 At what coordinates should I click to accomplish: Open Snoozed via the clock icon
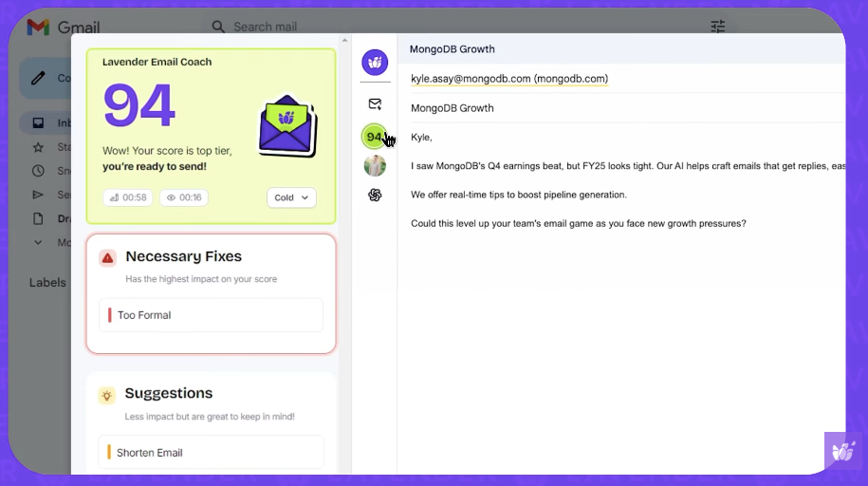[x=38, y=171]
